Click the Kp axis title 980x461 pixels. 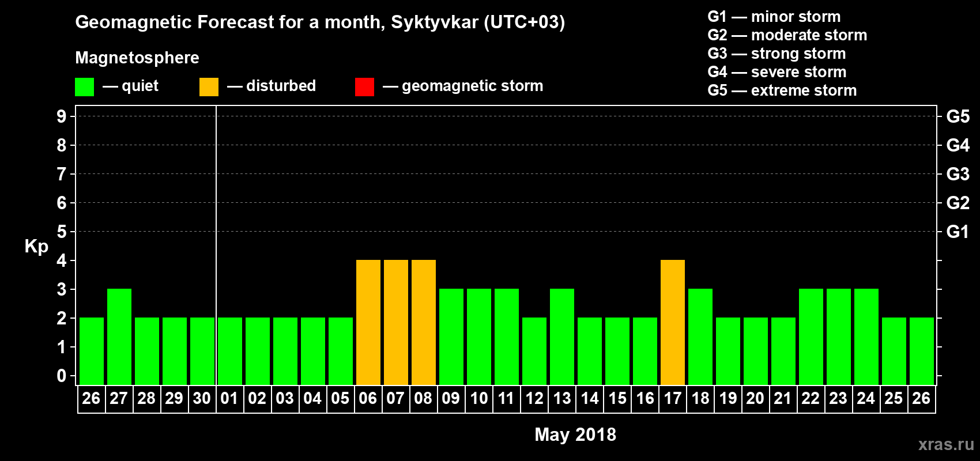pos(36,247)
